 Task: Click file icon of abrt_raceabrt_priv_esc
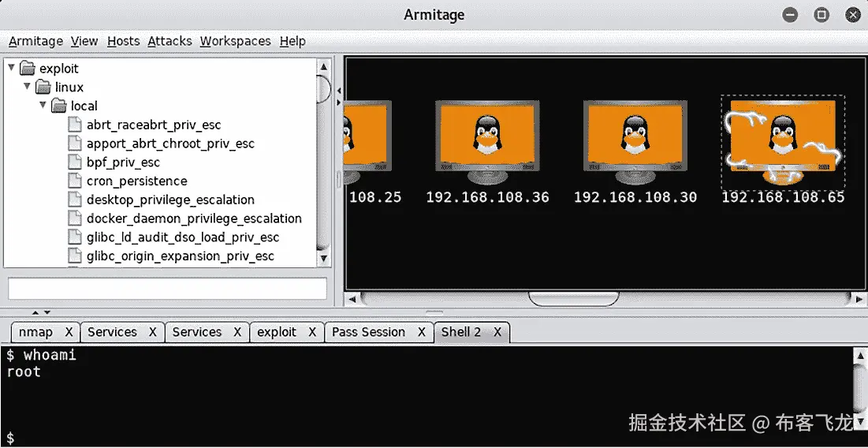(75, 125)
